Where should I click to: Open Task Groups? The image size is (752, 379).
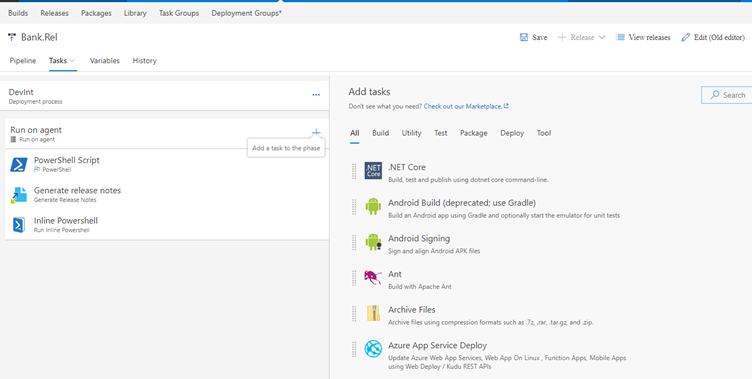179,13
